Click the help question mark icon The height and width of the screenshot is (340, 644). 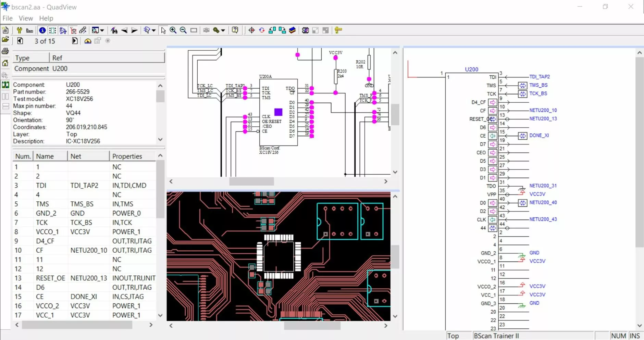click(x=235, y=30)
